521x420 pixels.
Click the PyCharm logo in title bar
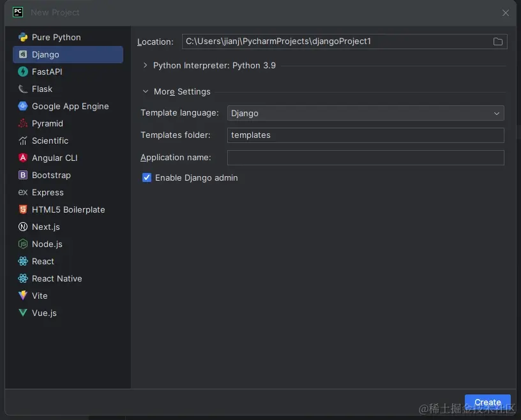pos(18,12)
